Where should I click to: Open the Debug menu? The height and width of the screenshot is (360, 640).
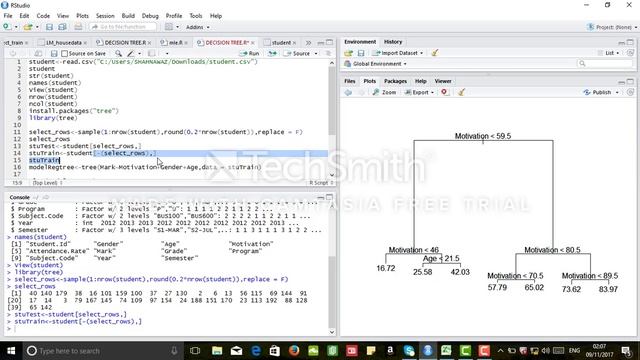coord(150,16)
